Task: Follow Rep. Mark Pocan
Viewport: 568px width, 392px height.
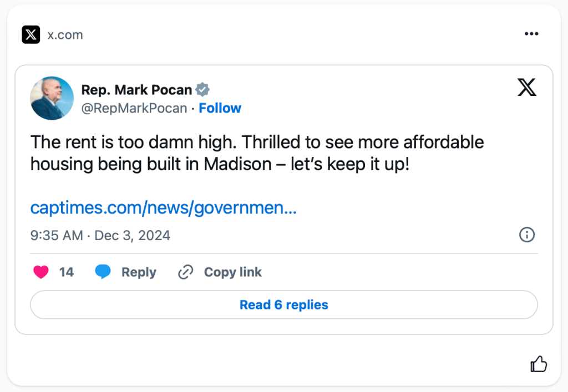Action: pos(220,108)
